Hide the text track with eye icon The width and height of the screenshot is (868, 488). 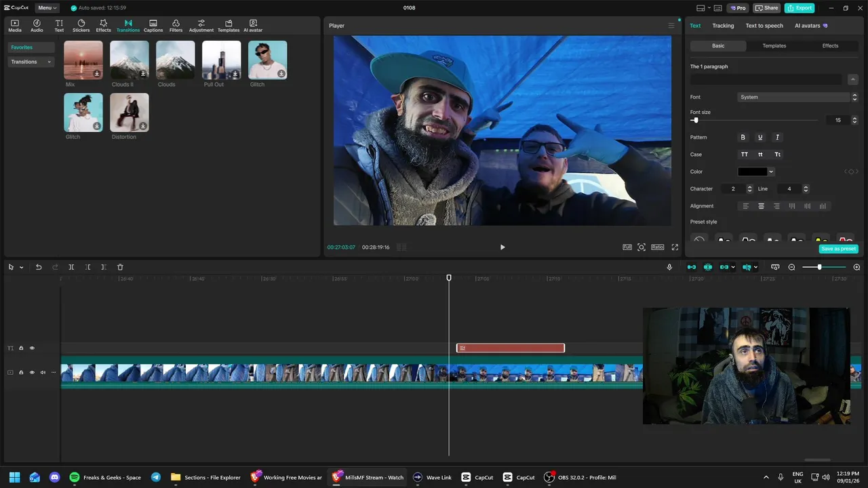32,348
